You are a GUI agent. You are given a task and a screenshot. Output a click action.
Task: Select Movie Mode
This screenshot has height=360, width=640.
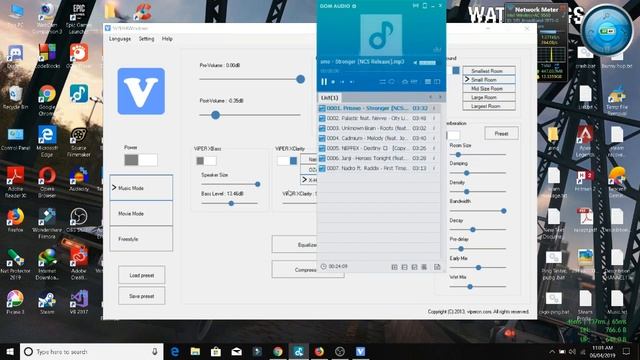pyautogui.click(x=141, y=213)
